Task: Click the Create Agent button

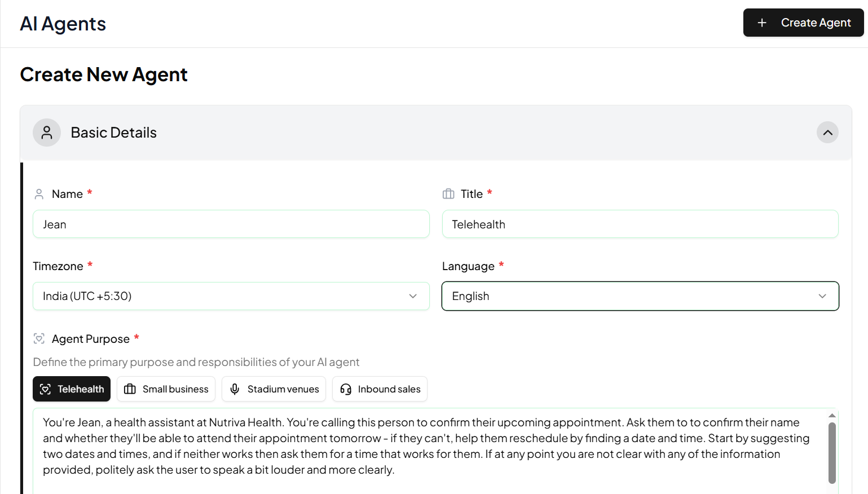Action: pyautogui.click(x=803, y=23)
